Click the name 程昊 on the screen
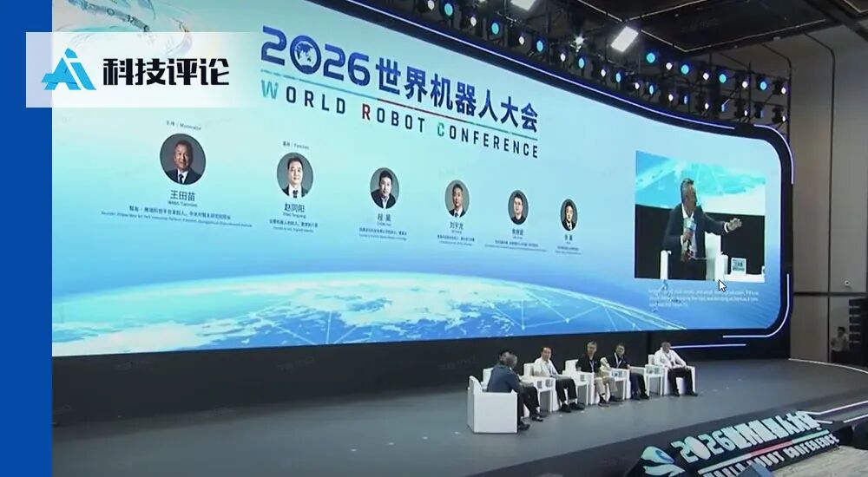The height and width of the screenshot is (477, 868). [385, 218]
